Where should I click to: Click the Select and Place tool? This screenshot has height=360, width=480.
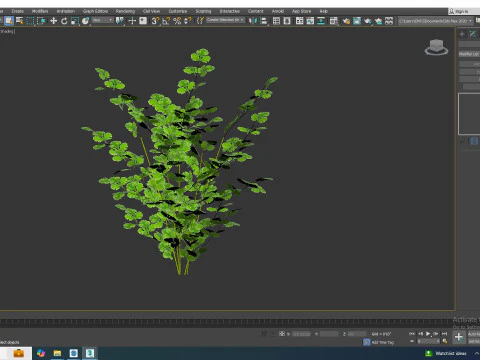[86, 21]
